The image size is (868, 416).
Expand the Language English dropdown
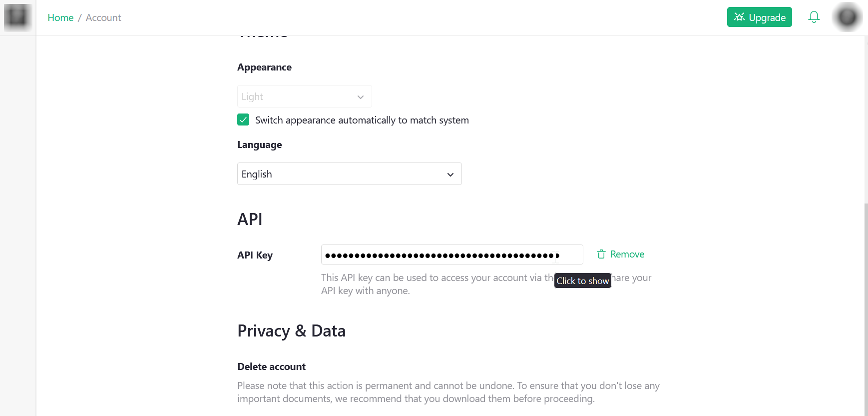pos(349,174)
